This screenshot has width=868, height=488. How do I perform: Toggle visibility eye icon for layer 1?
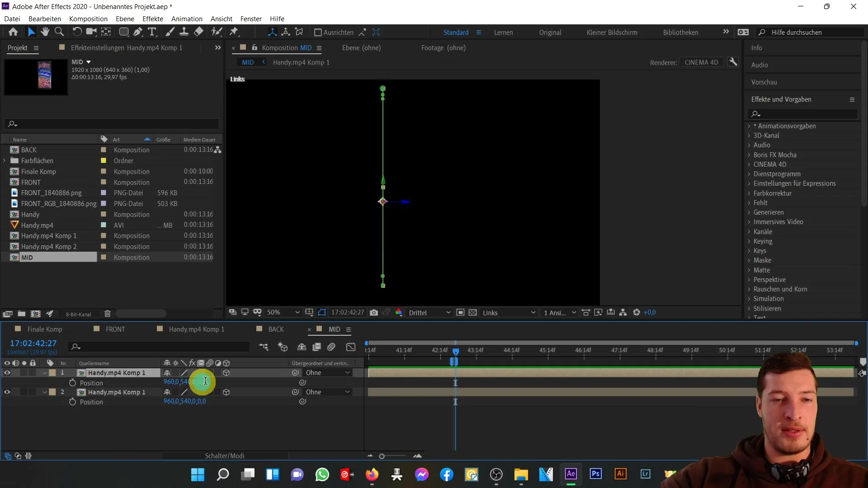(x=7, y=372)
